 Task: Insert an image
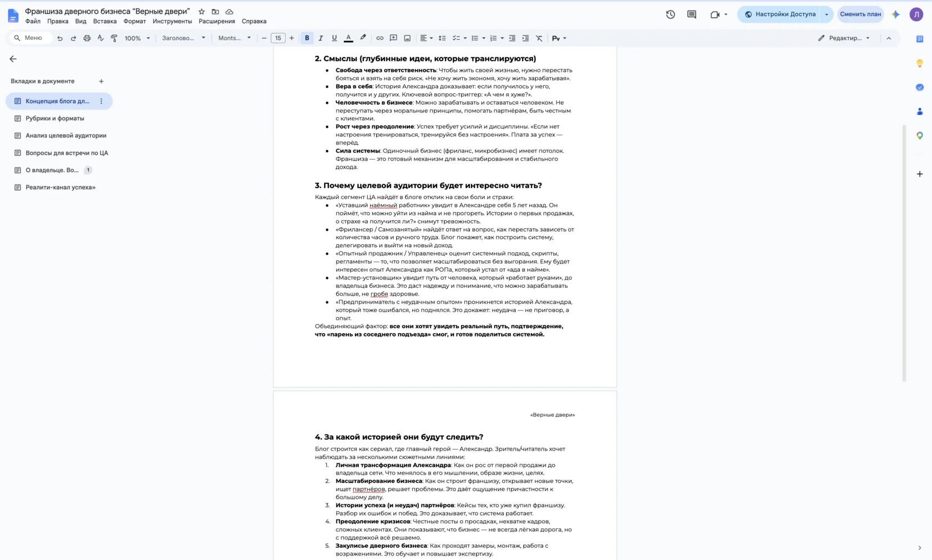(x=407, y=38)
